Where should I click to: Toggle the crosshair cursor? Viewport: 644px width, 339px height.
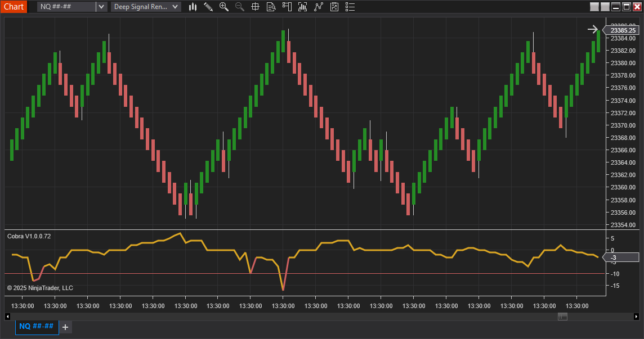click(x=256, y=7)
